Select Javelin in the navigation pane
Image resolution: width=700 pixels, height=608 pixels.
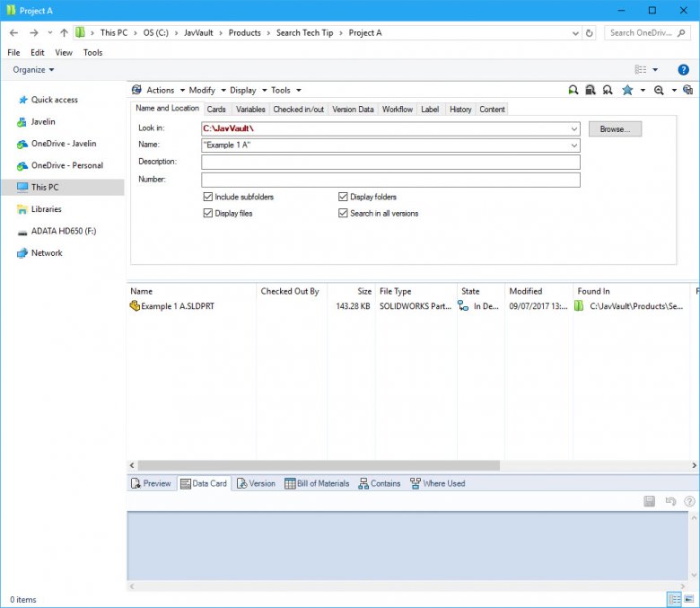(x=43, y=121)
